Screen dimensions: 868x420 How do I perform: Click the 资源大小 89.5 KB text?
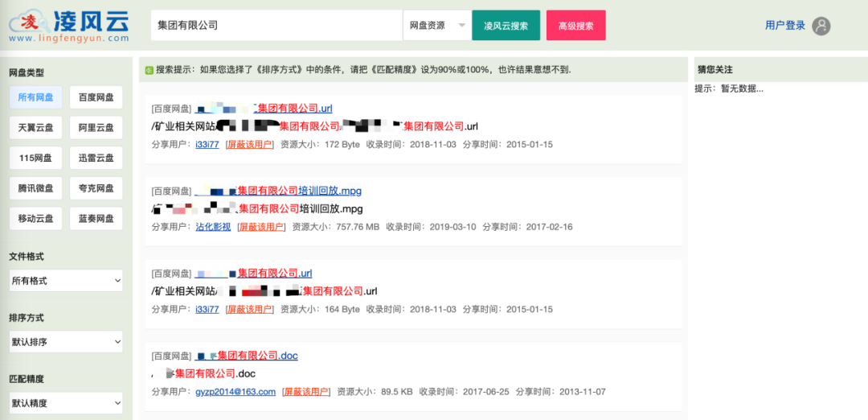pos(375,392)
